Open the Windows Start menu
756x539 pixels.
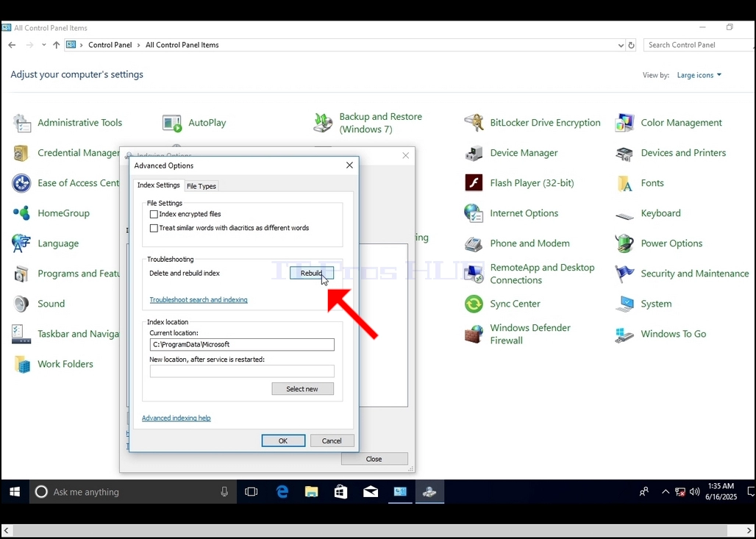pos(15,492)
